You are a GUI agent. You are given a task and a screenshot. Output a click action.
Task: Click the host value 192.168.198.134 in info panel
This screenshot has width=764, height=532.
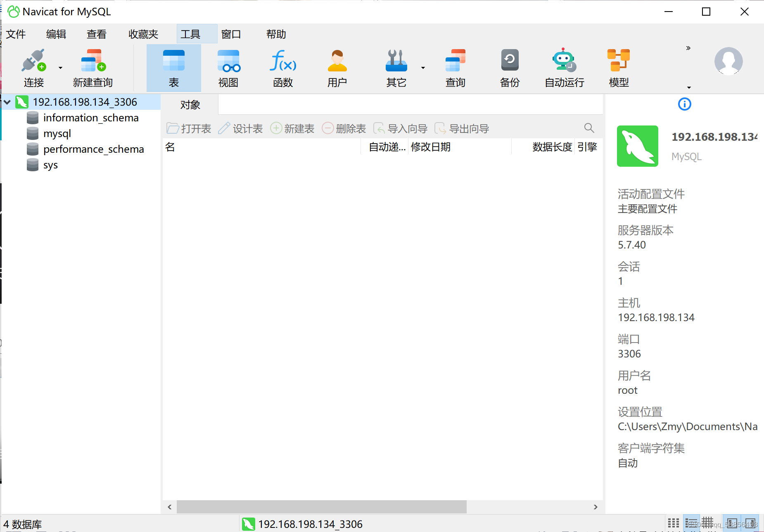pyautogui.click(x=656, y=317)
